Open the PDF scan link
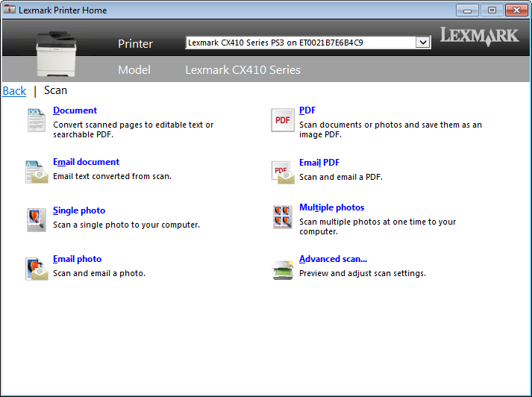The image size is (532, 397). pyautogui.click(x=307, y=110)
